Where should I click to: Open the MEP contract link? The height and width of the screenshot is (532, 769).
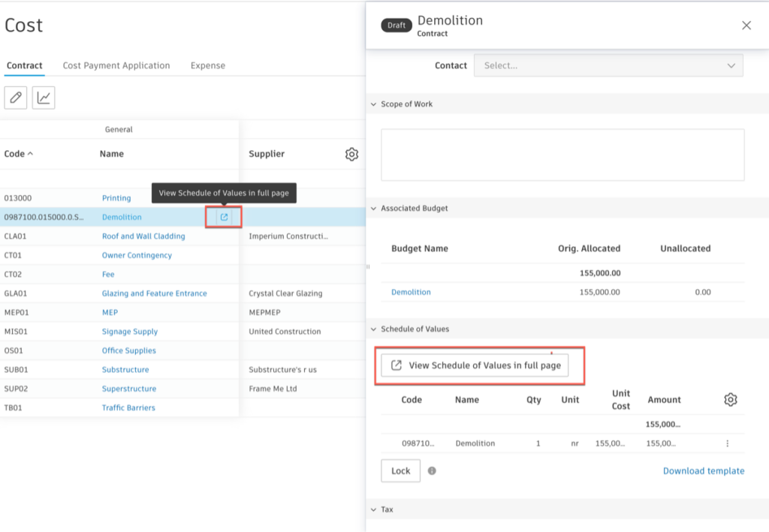pos(110,313)
